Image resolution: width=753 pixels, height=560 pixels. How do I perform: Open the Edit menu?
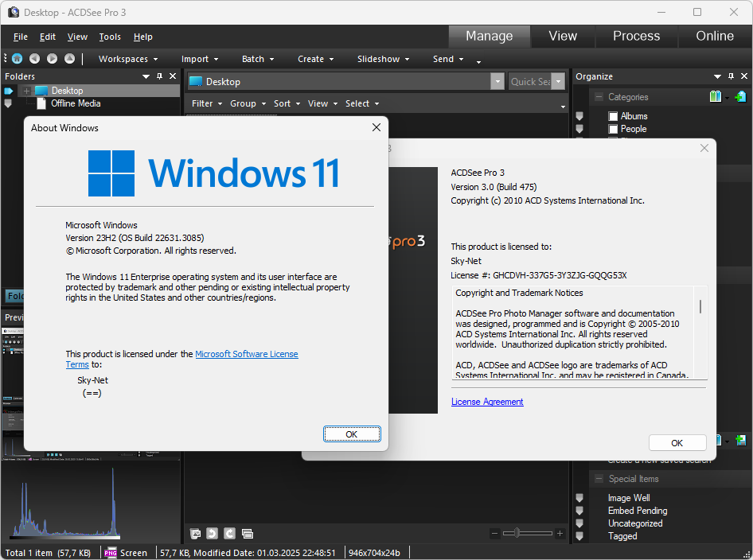click(48, 37)
